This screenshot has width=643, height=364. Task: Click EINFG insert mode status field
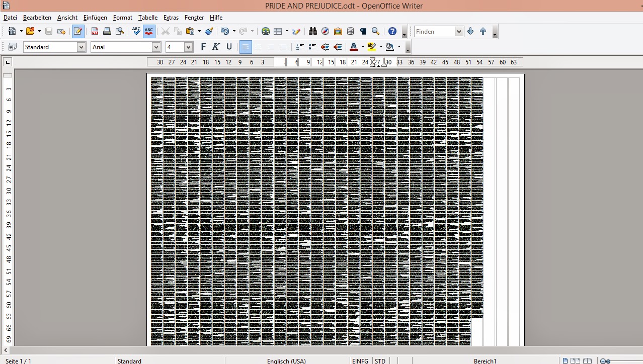pos(360,361)
